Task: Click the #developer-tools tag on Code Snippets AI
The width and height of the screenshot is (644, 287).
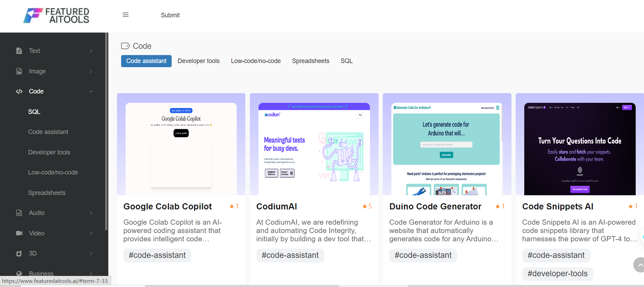Action: pyautogui.click(x=557, y=273)
